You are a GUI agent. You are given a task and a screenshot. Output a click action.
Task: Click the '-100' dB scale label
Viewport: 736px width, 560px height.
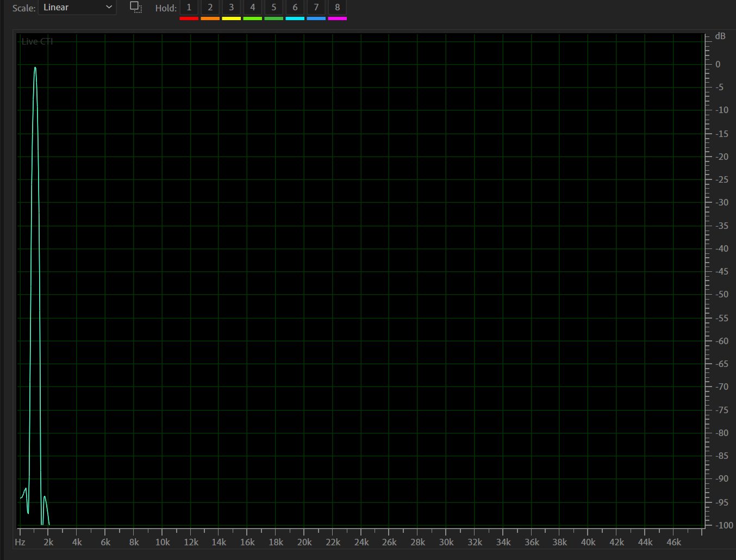[723, 525]
